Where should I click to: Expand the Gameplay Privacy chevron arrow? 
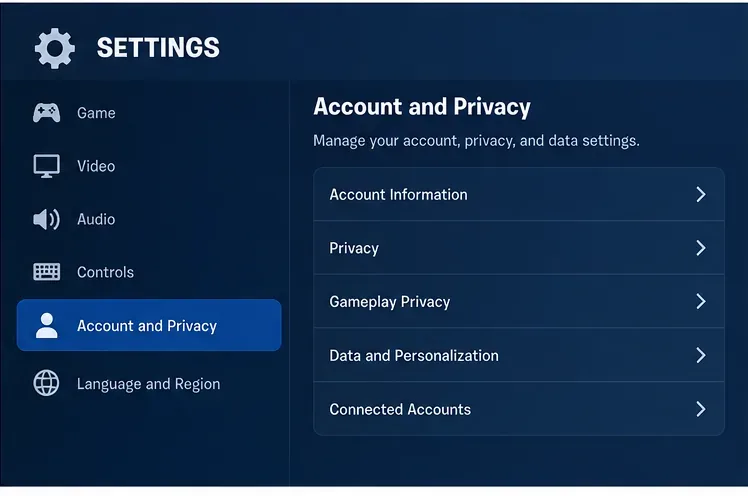point(700,301)
